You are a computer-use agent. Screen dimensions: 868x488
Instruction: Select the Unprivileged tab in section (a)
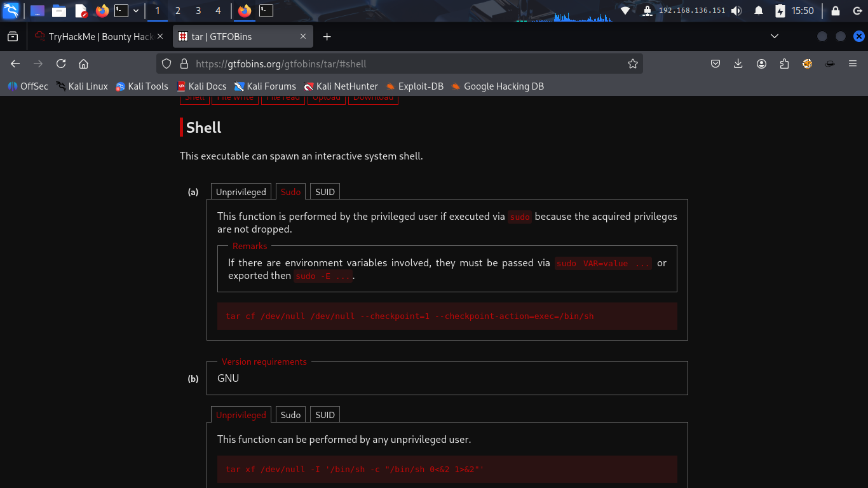coord(241,192)
